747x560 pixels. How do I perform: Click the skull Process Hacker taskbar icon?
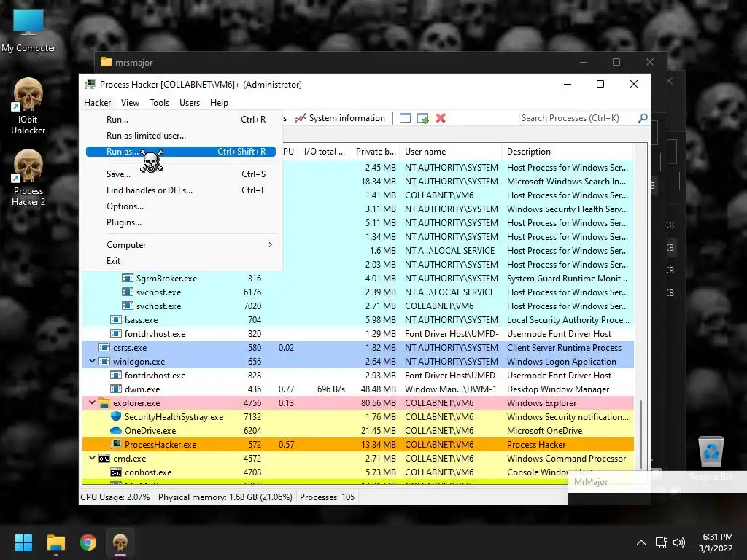click(120, 542)
